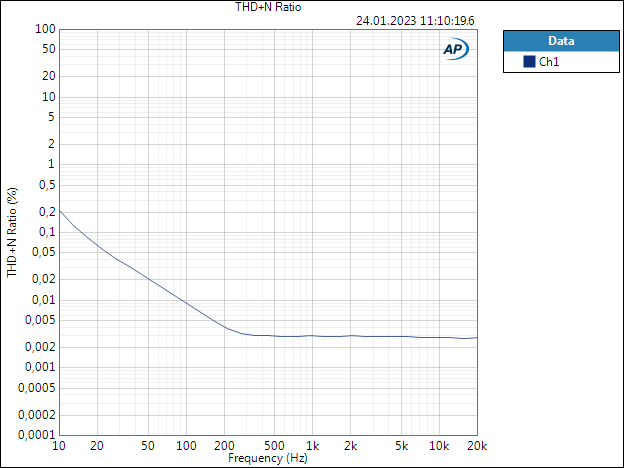Click the timestamp 24.01.2023 11:10:19.6
The image size is (624, 468).
pos(415,21)
